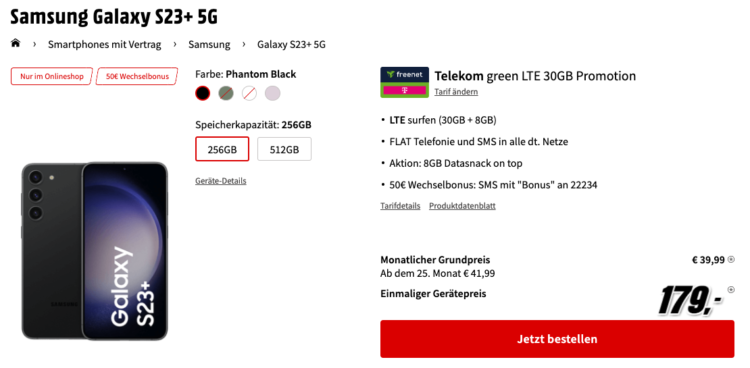Select 256GB storage capacity option
This screenshot has width=750, height=368.
pyautogui.click(x=222, y=149)
